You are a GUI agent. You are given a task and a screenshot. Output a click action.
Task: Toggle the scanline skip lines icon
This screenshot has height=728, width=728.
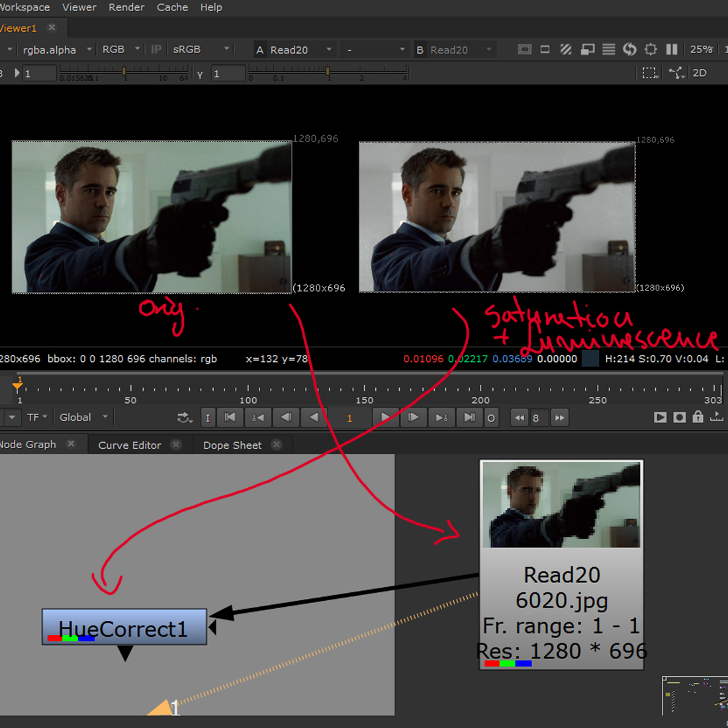[x=609, y=49]
